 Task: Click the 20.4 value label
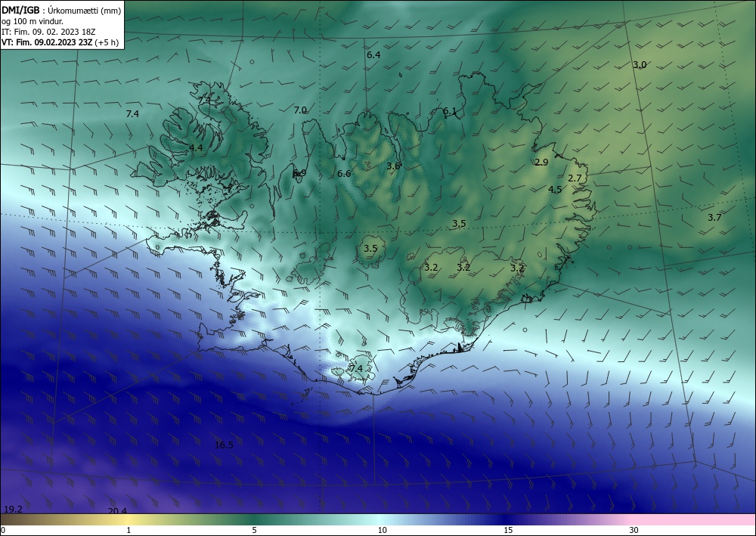(x=117, y=511)
